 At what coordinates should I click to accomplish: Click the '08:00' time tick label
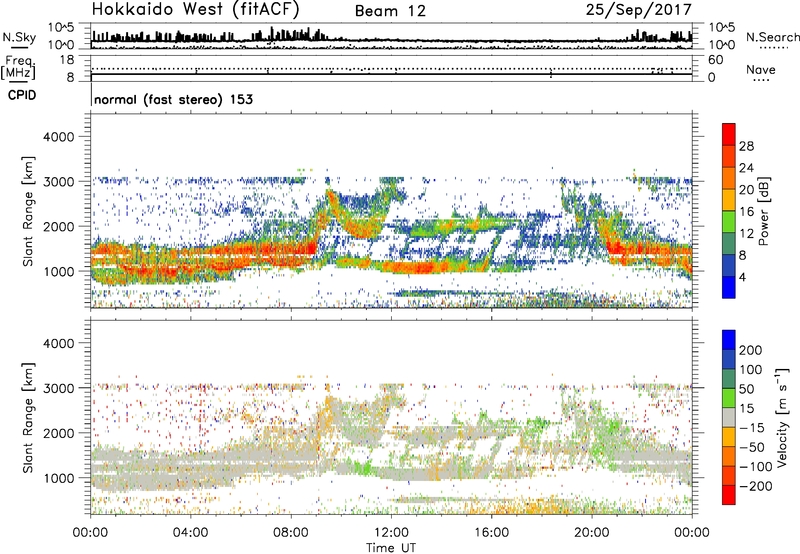pyautogui.click(x=291, y=533)
